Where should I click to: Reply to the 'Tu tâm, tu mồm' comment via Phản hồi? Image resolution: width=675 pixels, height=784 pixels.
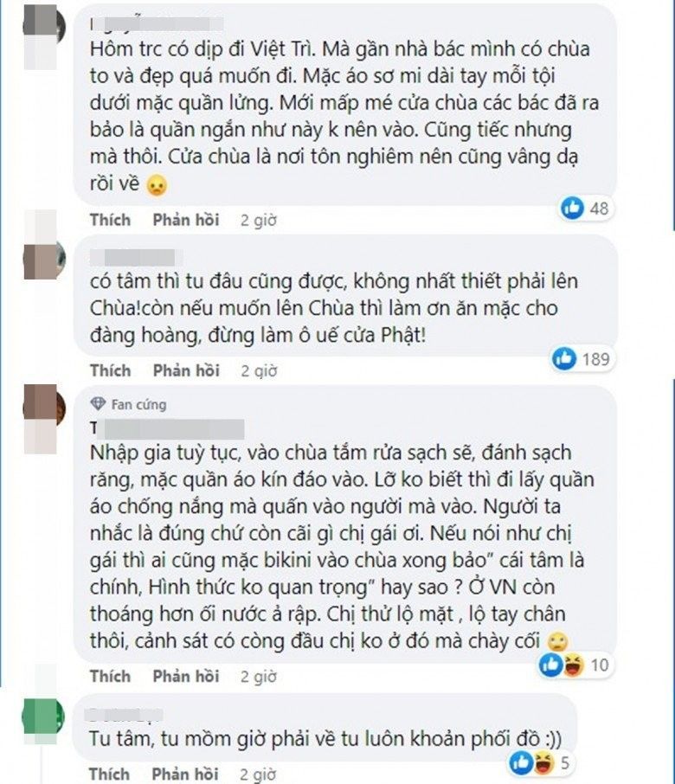tap(186, 774)
